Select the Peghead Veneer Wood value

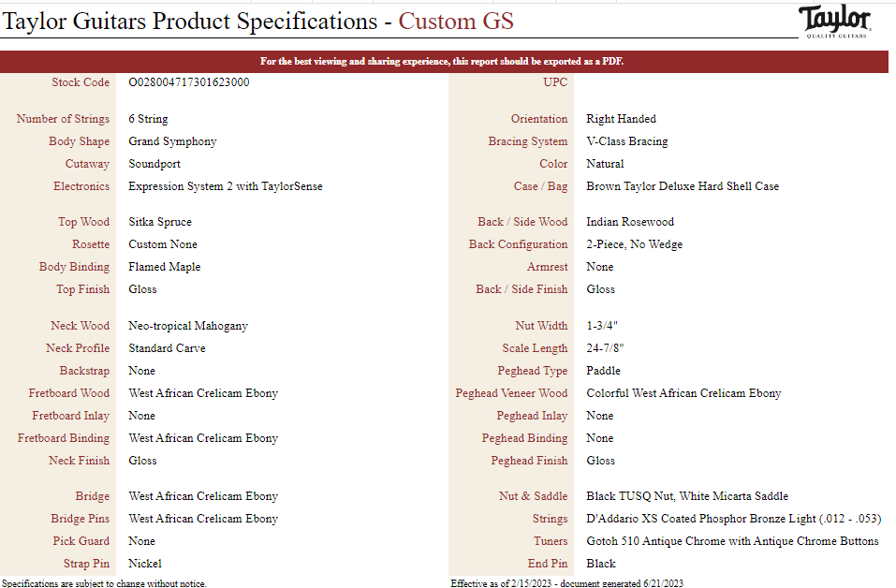683,393
